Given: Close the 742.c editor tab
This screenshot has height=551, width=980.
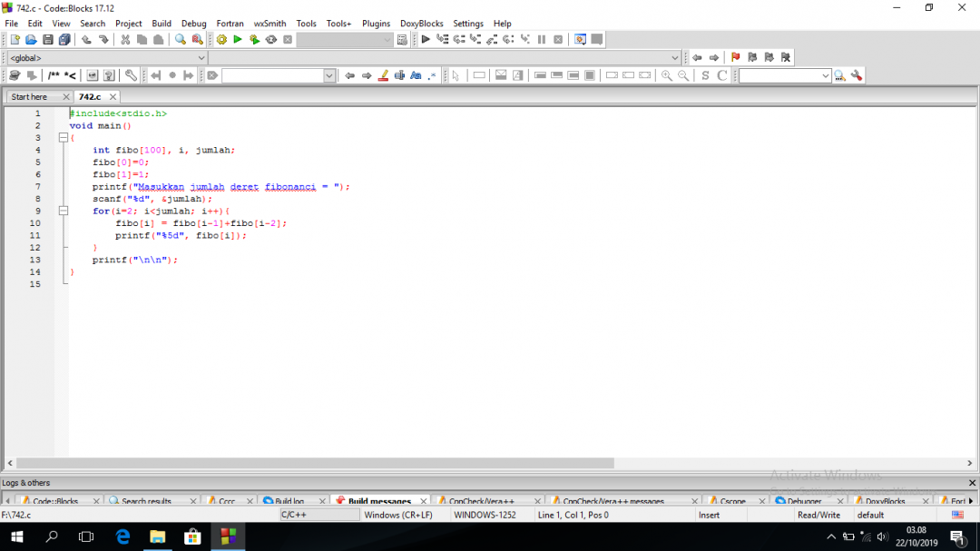Looking at the screenshot, I should [x=113, y=97].
